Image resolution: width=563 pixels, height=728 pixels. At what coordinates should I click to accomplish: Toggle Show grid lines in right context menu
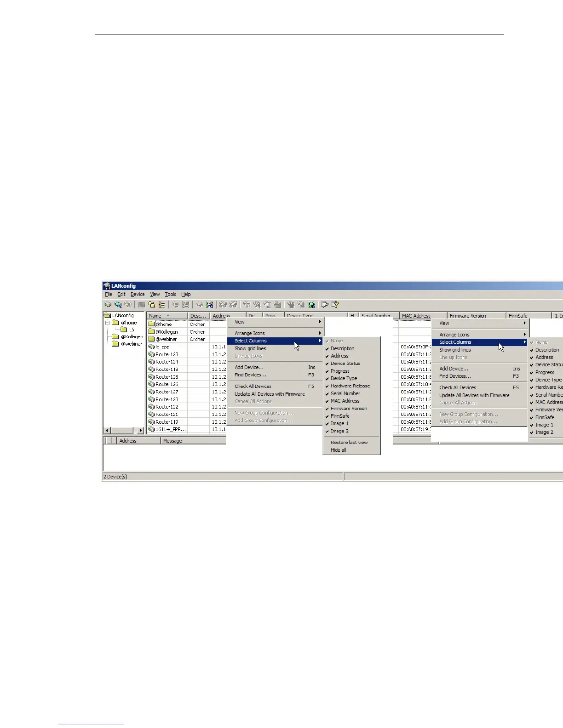pyautogui.click(x=480, y=350)
